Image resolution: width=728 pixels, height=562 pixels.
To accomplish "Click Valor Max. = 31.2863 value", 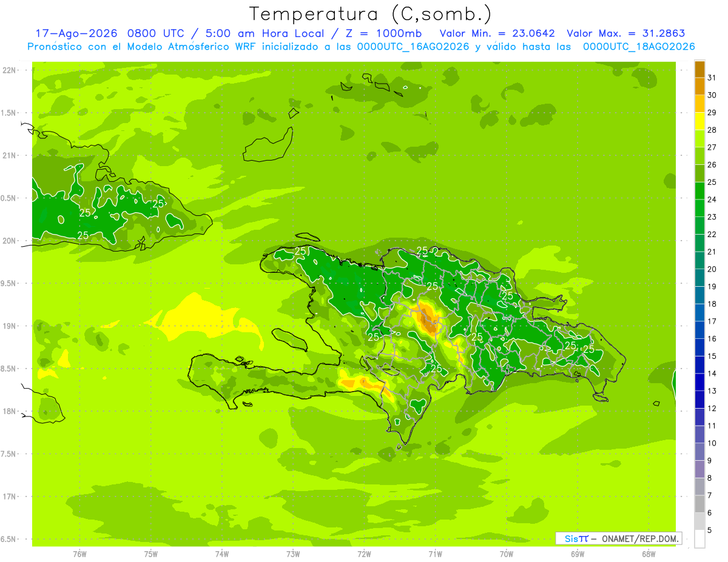I will pyautogui.click(x=625, y=33).
